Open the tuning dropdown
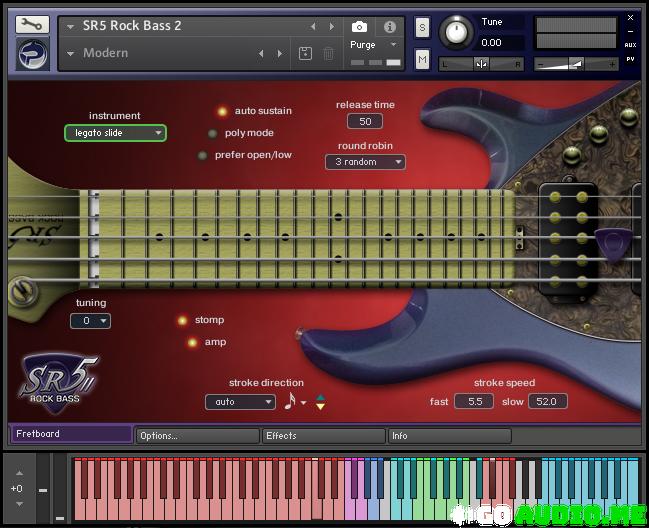The image size is (649, 528). pyautogui.click(x=90, y=321)
